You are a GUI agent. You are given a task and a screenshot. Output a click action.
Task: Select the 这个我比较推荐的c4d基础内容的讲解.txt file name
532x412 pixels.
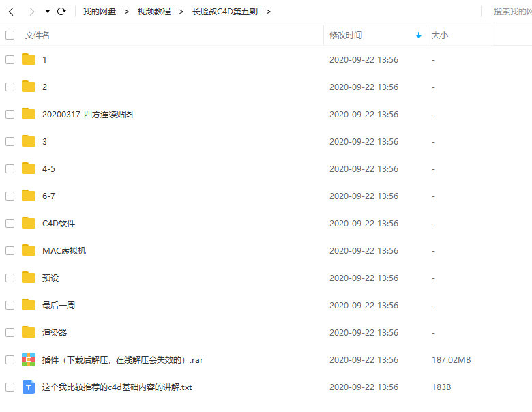coord(117,387)
